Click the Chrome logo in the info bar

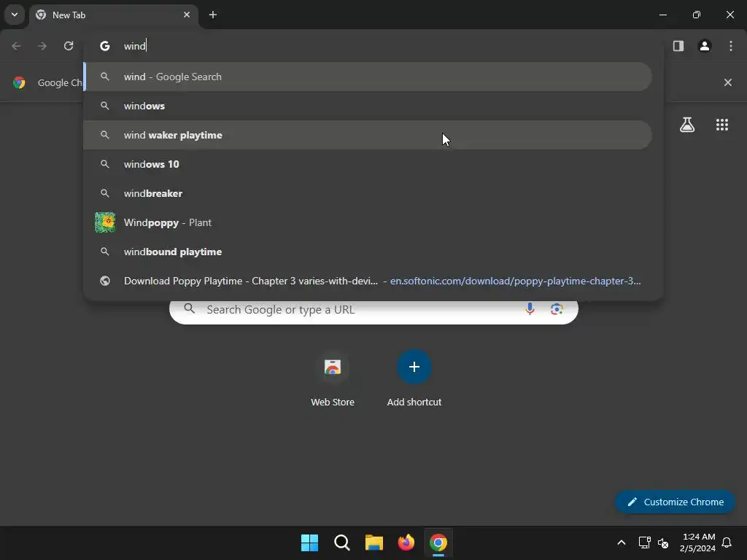pyautogui.click(x=19, y=82)
